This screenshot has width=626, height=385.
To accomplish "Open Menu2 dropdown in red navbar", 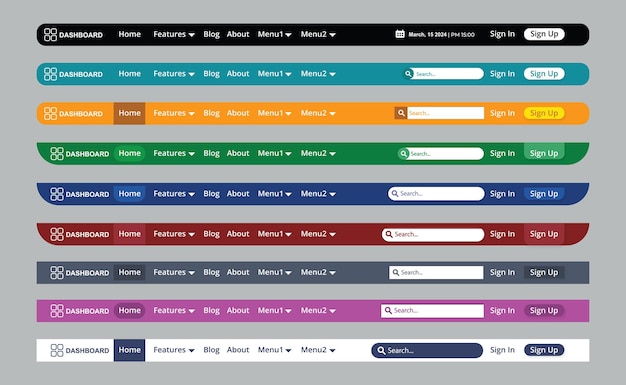I will [318, 234].
